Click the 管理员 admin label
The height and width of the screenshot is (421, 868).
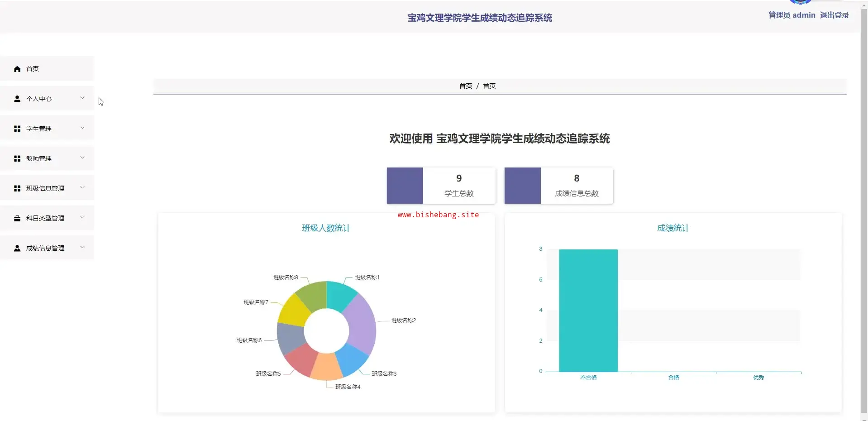pyautogui.click(x=792, y=15)
